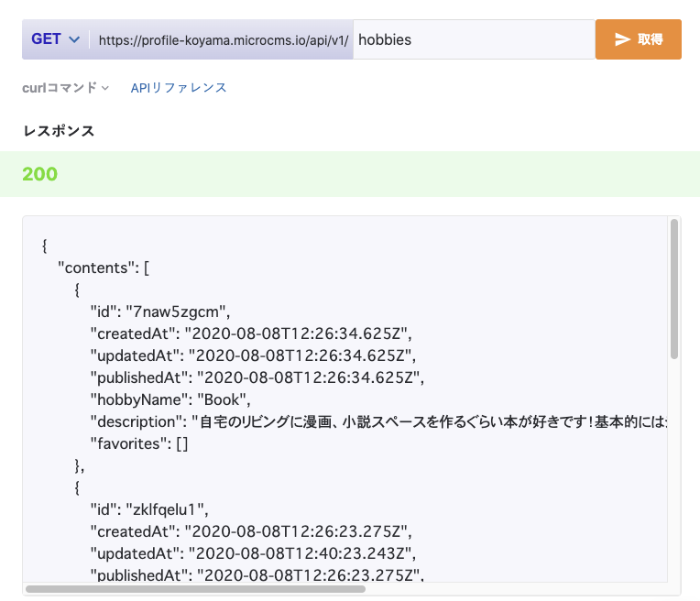Open the APIリファレンス link
Viewport: 700px width, 601px height.
pyautogui.click(x=179, y=88)
